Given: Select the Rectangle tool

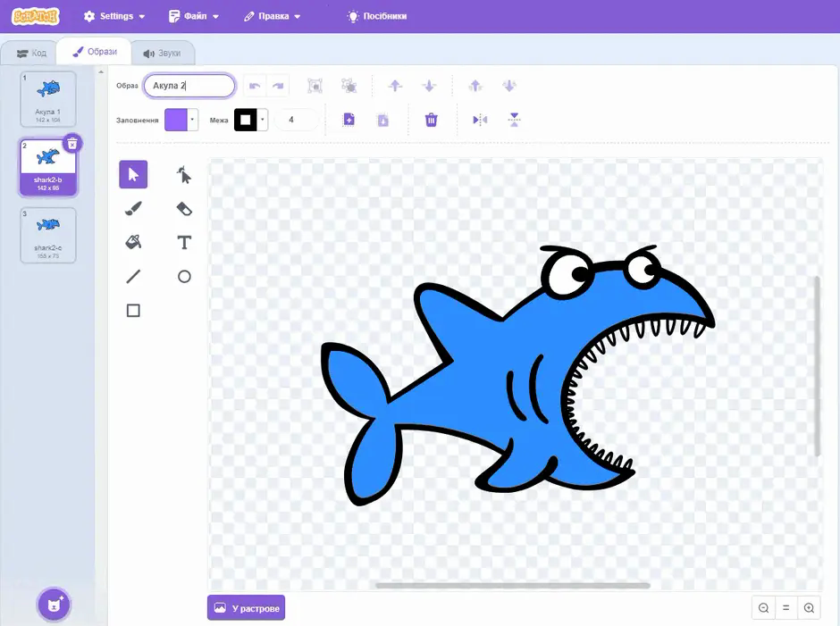Looking at the screenshot, I should tap(133, 311).
